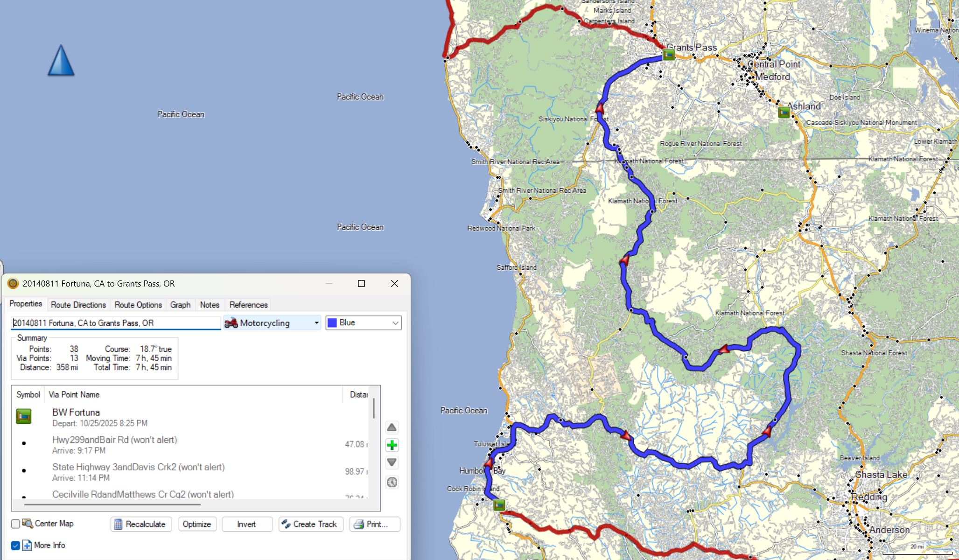
Task: Switch to the Route Directions tab
Action: (78, 305)
